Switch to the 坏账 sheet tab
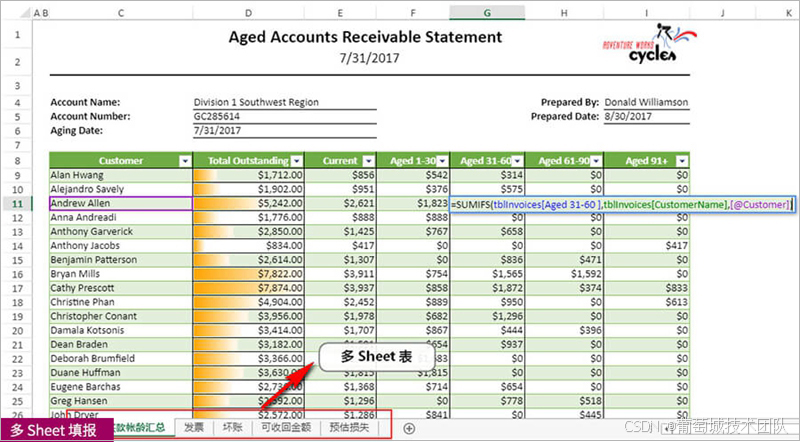 232,427
